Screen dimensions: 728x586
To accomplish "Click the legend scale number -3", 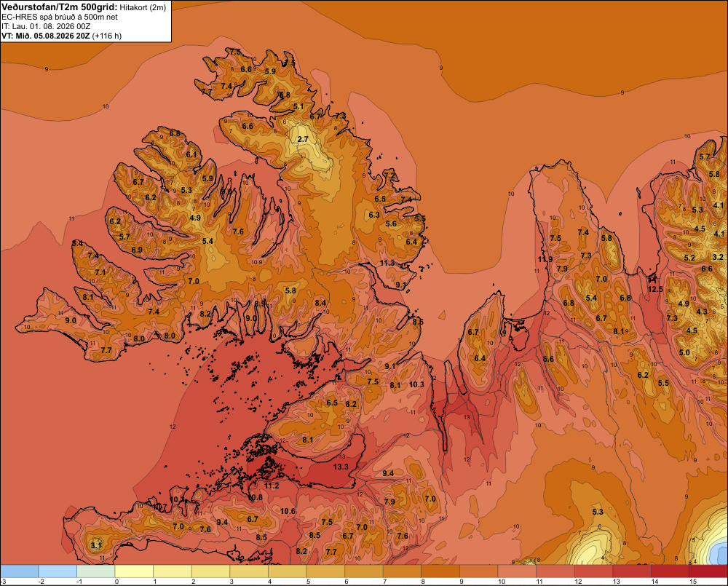I will (3, 582).
